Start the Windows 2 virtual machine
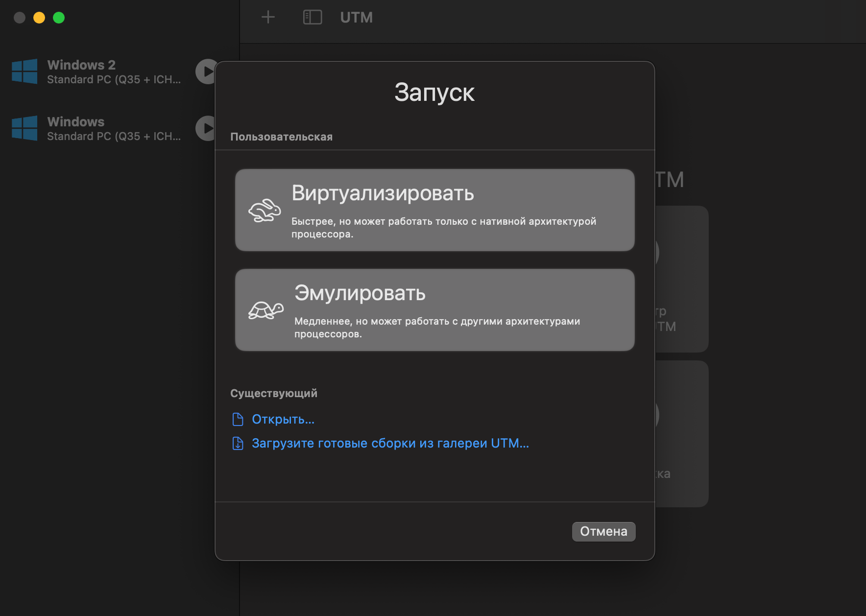The width and height of the screenshot is (866, 616). point(206,71)
